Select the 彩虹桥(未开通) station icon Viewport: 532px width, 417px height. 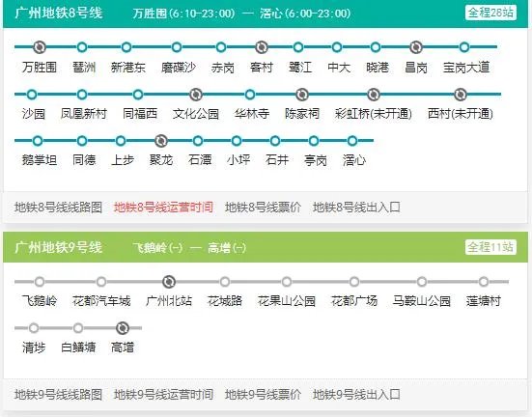pos(374,95)
